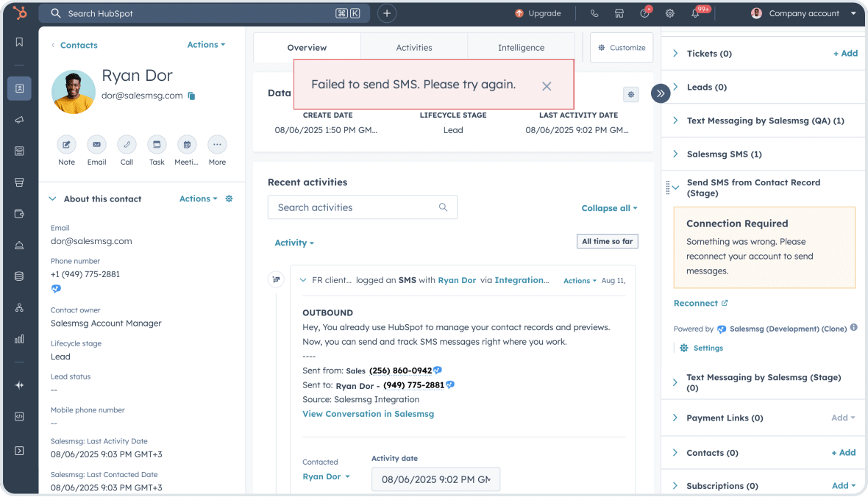Expand the Salesmsg SMS (1) section

coord(675,154)
